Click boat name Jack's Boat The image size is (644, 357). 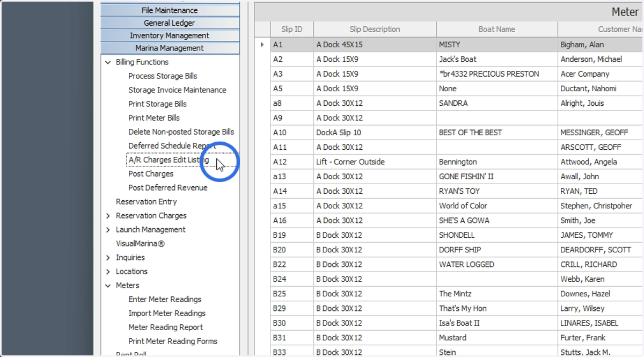click(458, 59)
